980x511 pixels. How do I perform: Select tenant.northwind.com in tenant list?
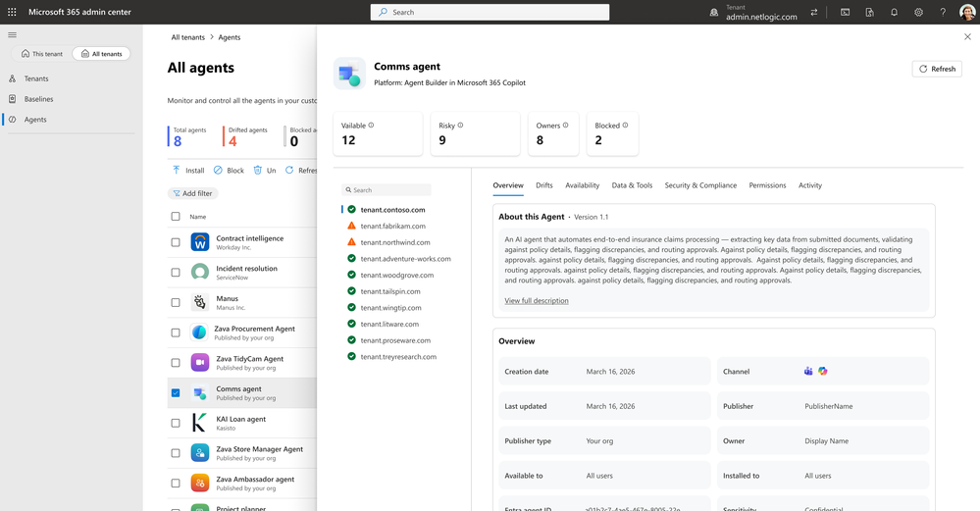coord(395,242)
